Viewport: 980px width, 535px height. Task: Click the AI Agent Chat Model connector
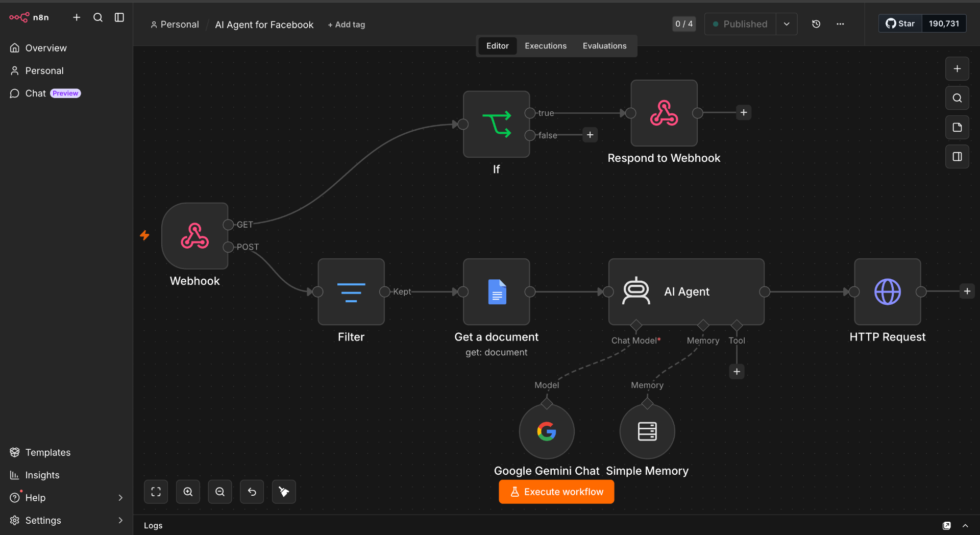636,325
